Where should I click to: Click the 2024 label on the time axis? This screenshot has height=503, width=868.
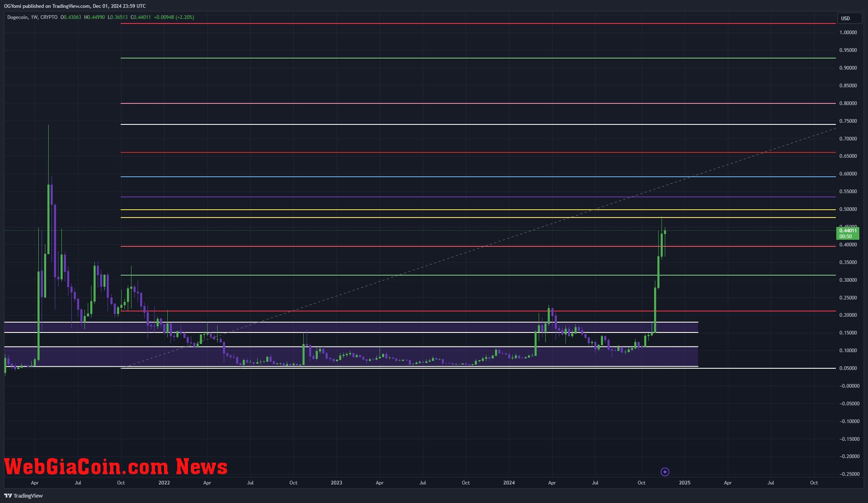tap(509, 483)
